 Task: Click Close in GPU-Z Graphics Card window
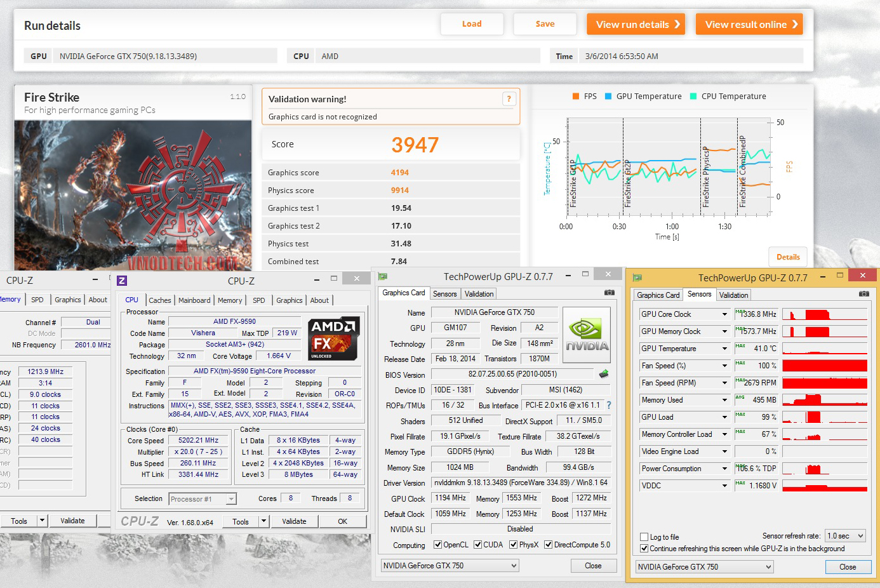click(x=593, y=566)
